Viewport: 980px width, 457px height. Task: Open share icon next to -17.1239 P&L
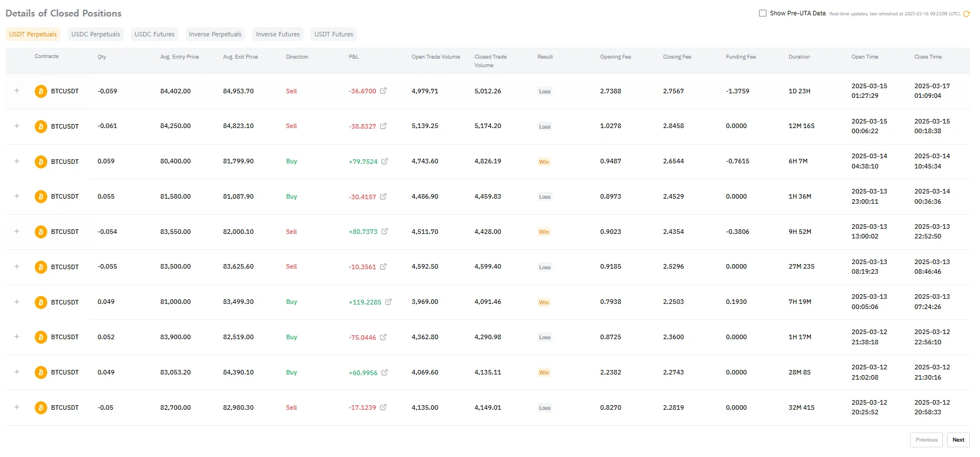(383, 407)
